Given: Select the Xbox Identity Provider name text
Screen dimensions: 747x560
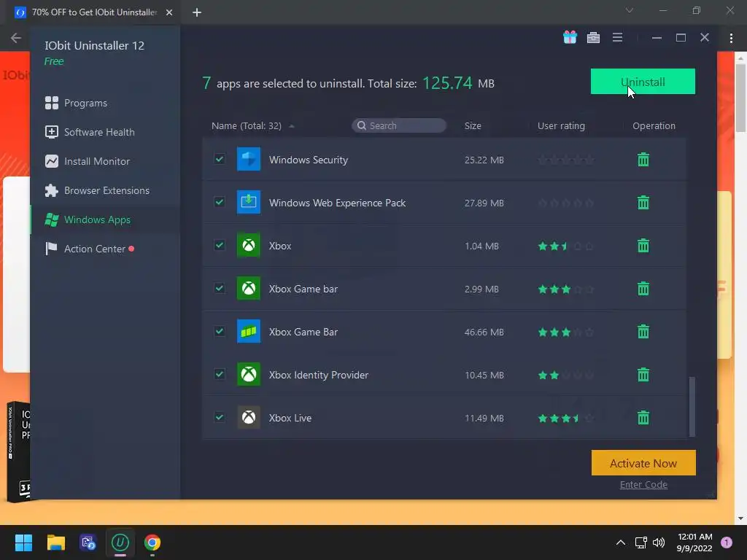Looking at the screenshot, I should [318, 375].
